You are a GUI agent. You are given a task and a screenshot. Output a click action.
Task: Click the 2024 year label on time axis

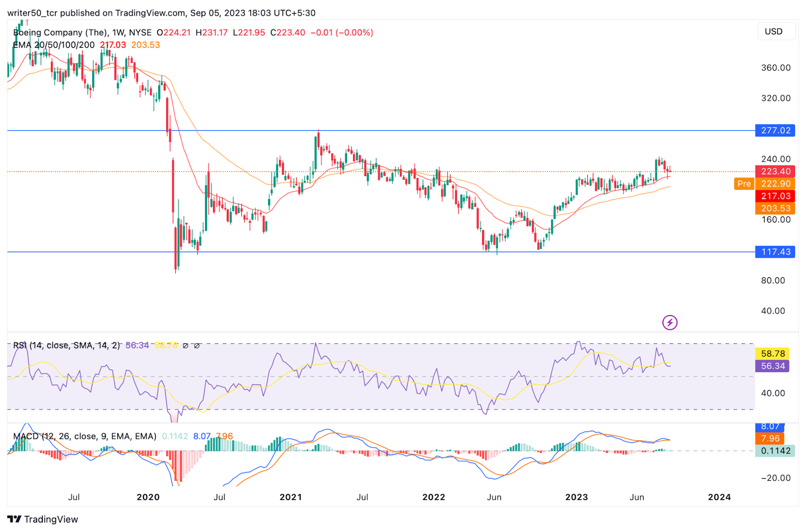coord(719,497)
